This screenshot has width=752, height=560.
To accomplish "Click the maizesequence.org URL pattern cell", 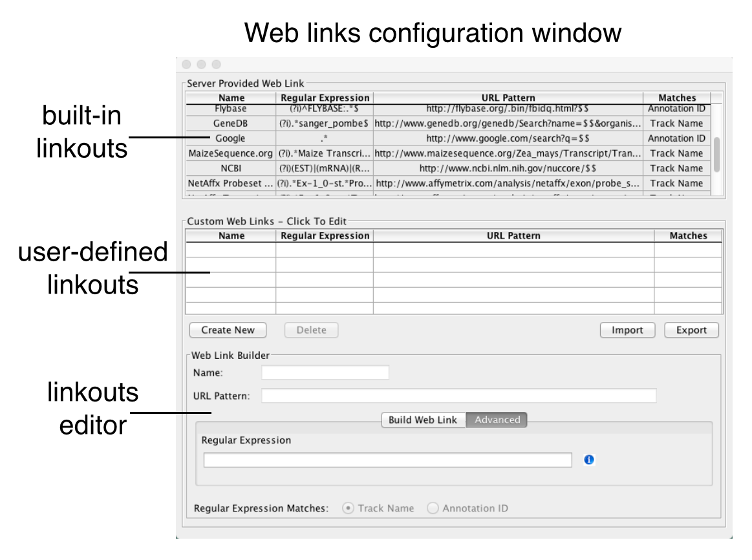I will [x=508, y=153].
